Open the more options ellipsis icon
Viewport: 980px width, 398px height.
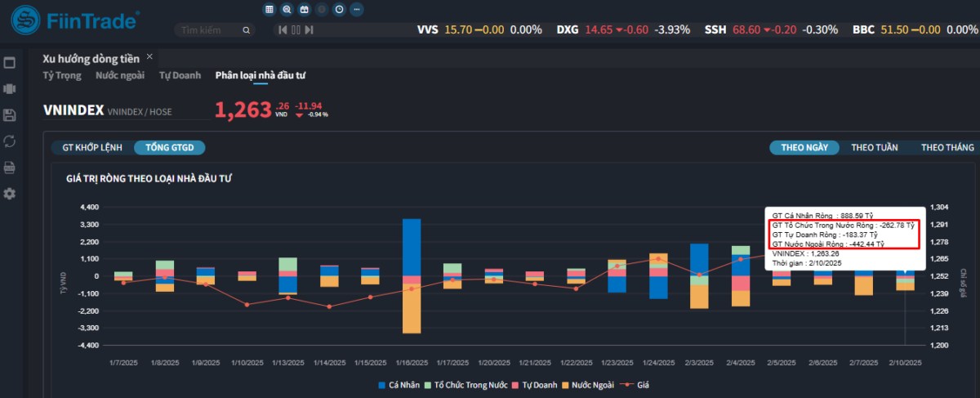pos(356,10)
